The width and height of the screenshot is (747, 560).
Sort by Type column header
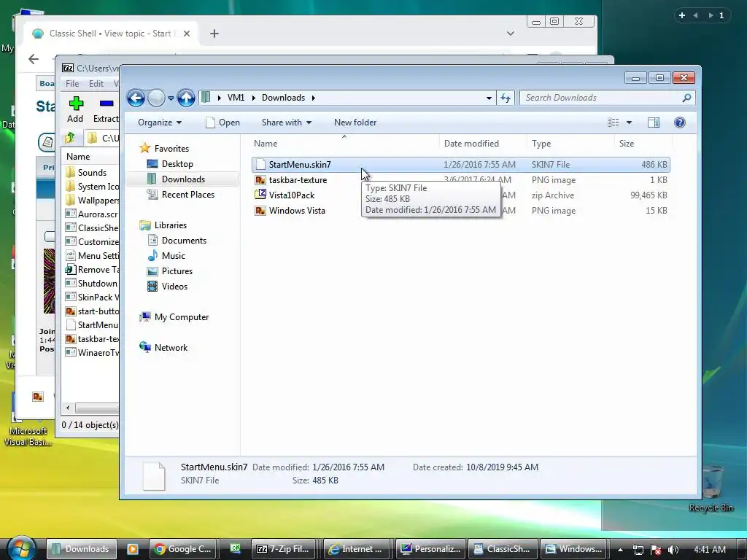pyautogui.click(x=570, y=144)
